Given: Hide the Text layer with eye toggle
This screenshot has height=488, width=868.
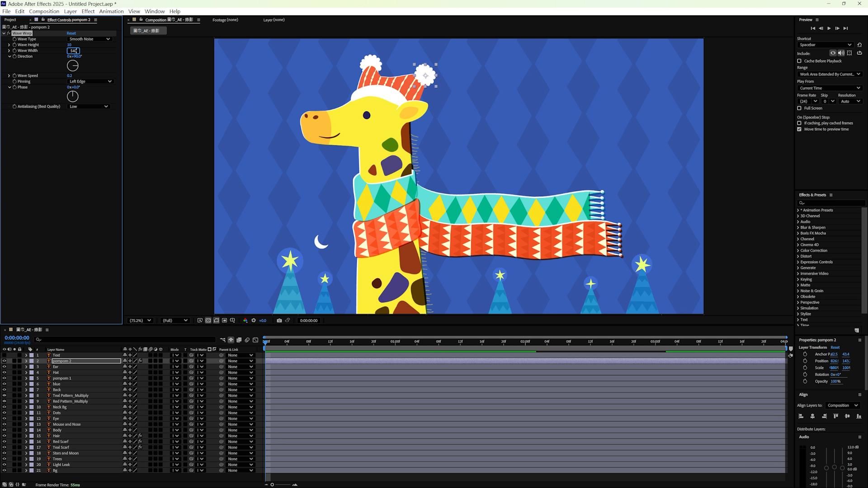Looking at the screenshot, I should point(5,355).
